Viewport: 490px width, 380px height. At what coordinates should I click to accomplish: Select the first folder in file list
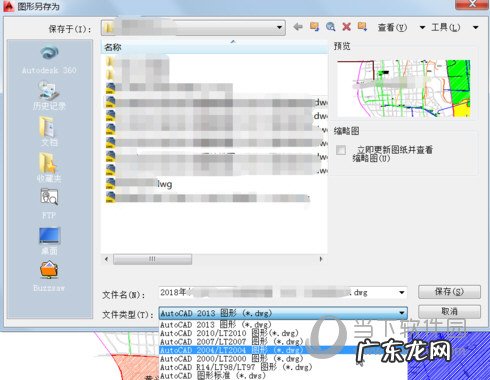(x=137, y=62)
